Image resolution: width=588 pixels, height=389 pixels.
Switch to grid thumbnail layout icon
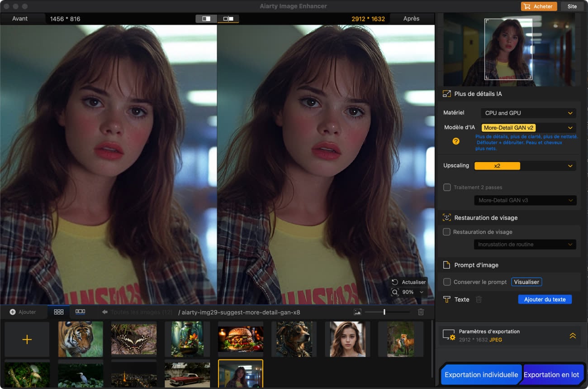click(x=59, y=312)
